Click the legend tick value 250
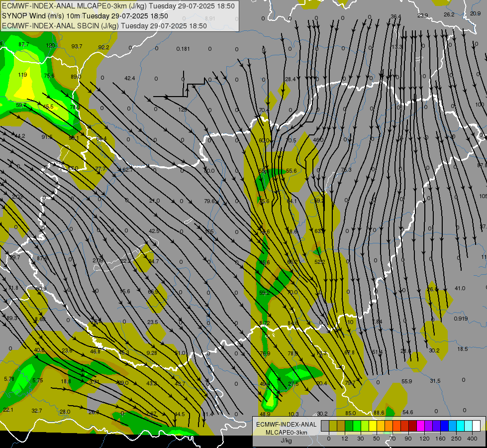This screenshot has height=448, width=487. (x=456, y=439)
